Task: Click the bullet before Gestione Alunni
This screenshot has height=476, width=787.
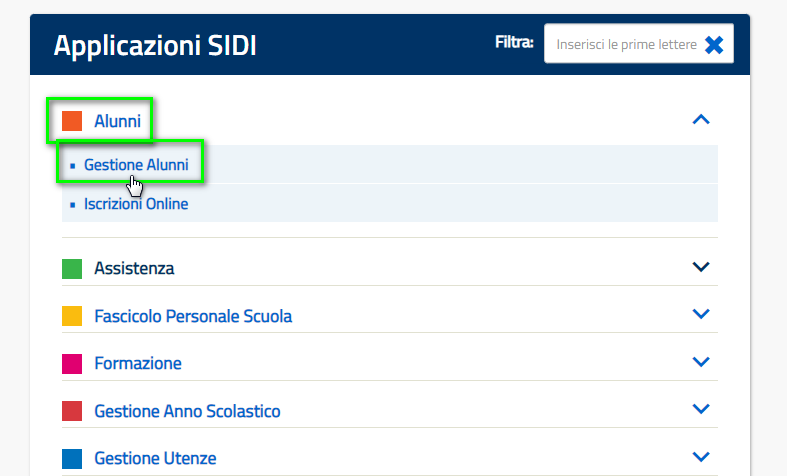Action: coord(73,166)
